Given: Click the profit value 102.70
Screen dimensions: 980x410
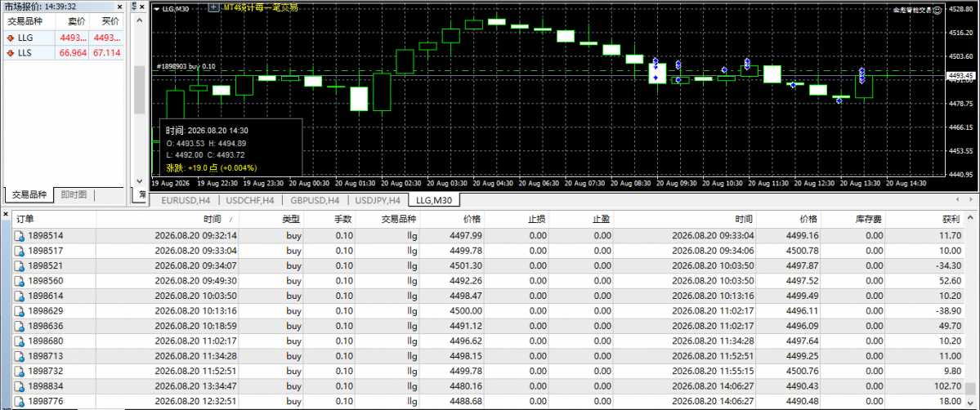Looking at the screenshot, I should [x=948, y=386].
